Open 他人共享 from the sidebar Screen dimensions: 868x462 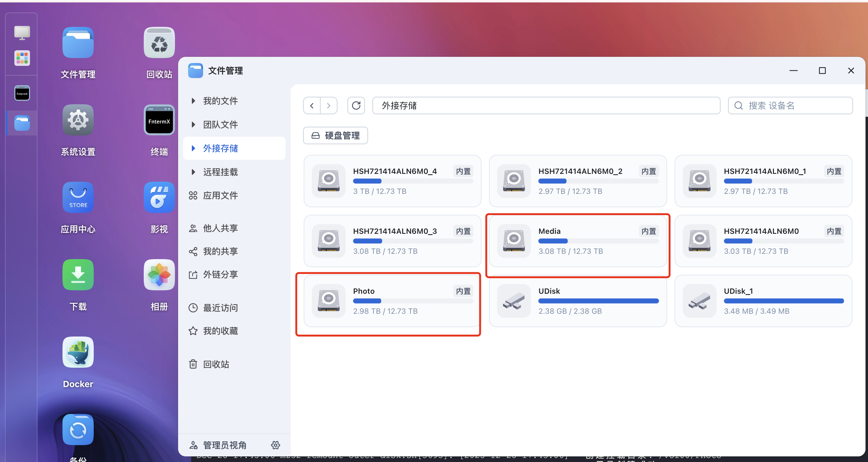[221, 228]
